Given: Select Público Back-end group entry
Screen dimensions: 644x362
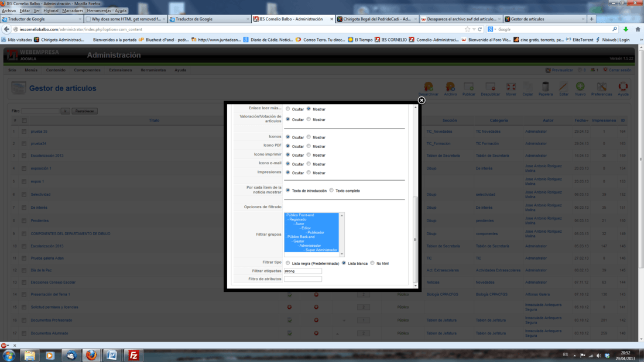Looking at the screenshot, I should [x=311, y=237].
